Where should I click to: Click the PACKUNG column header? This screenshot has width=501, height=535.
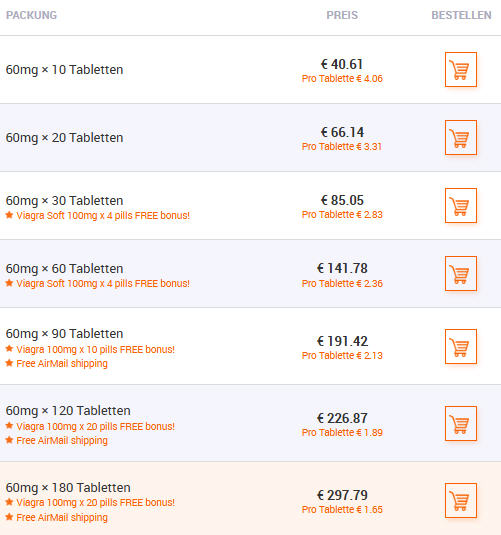pos(31,15)
